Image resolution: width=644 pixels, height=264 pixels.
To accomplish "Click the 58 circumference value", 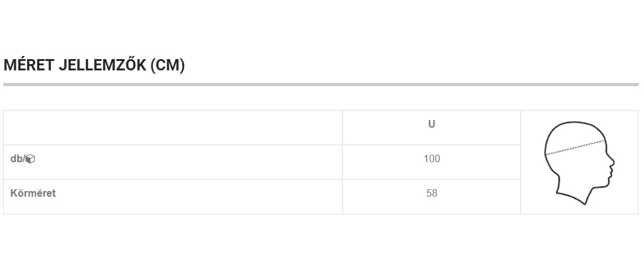I will [432, 193].
